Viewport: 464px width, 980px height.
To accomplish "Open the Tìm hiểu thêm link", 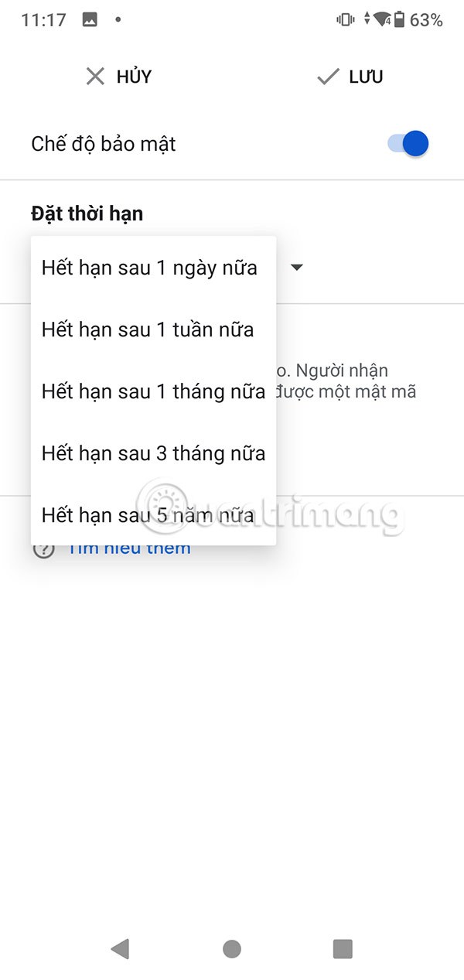I will tap(129, 548).
